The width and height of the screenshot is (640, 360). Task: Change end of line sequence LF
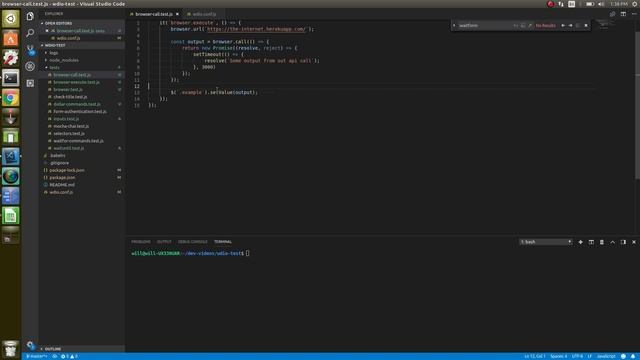pos(589,356)
